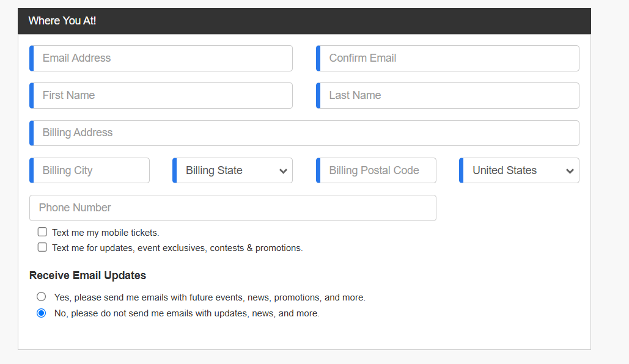Open the United States country dropdown
This screenshot has height=364, width=629.
click(519, 170)
